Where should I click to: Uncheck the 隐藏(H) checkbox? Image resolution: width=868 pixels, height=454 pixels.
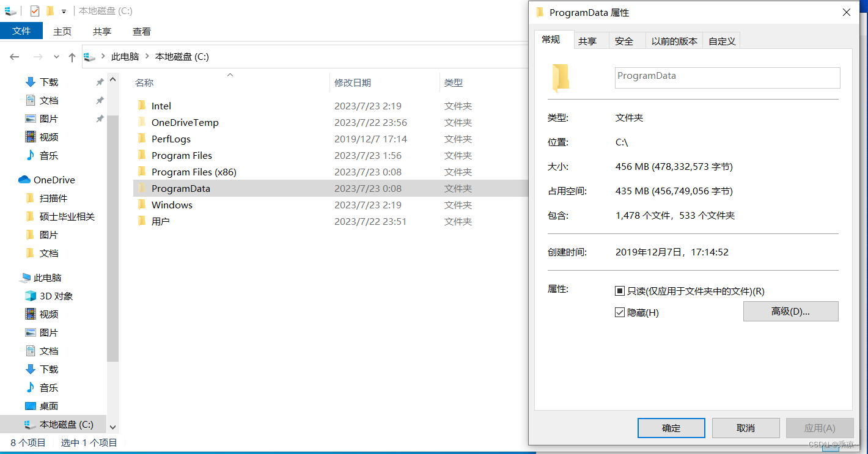coord(620,313)
